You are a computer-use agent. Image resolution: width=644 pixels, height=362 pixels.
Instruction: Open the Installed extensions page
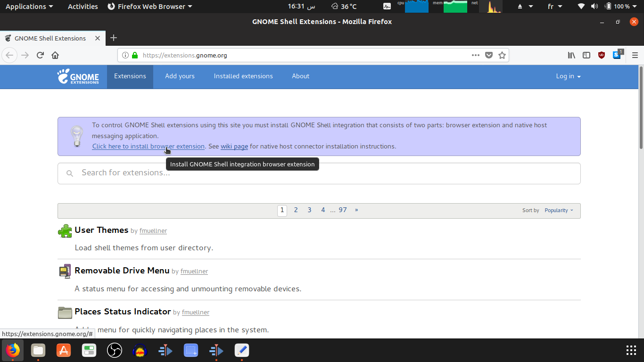pos(243,76)
